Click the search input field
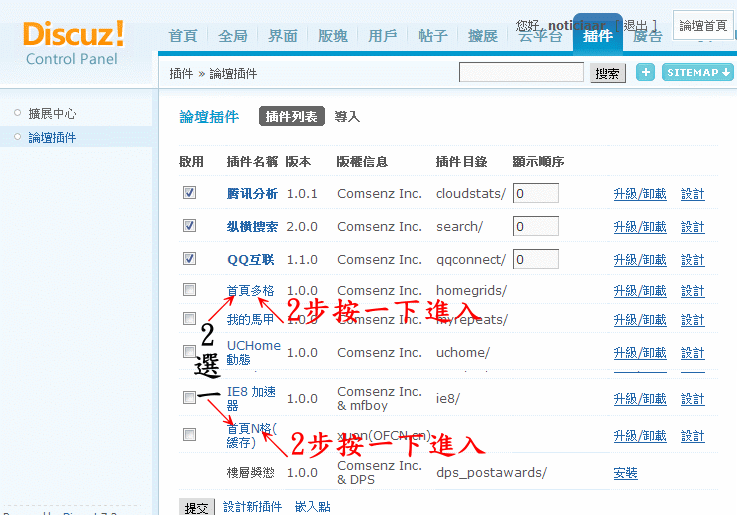The width and height of the screenshot is (737, 515). tap(521, 72)
